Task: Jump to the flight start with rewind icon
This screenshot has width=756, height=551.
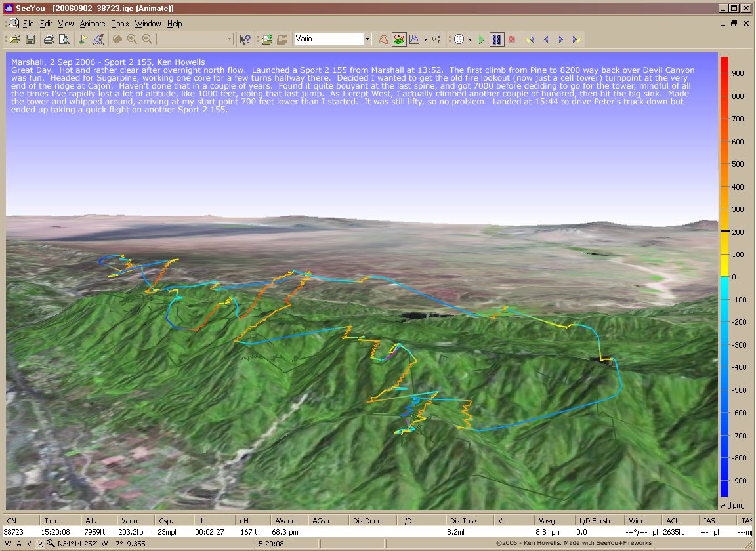Action: (x=530, y=39)
